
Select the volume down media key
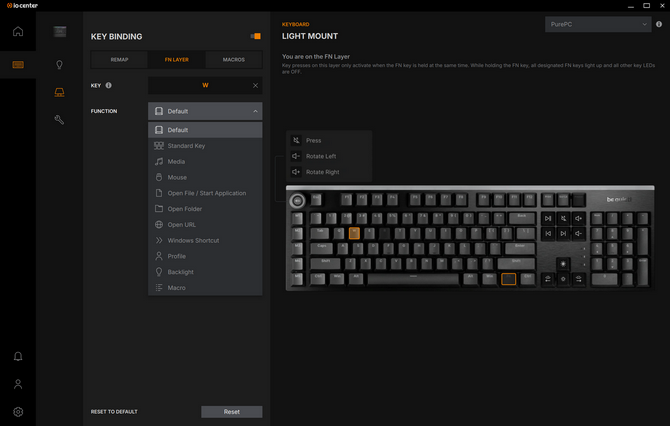coord(579,233)
